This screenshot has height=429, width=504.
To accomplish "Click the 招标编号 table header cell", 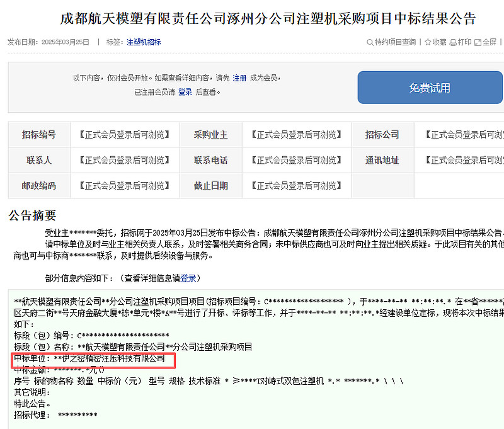I will 39,134.
